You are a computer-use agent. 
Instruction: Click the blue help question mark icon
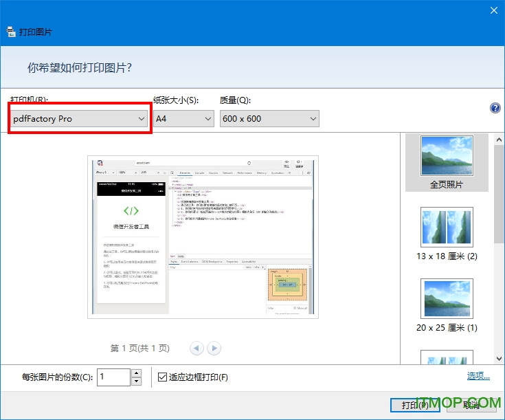(x=495, y=109)
